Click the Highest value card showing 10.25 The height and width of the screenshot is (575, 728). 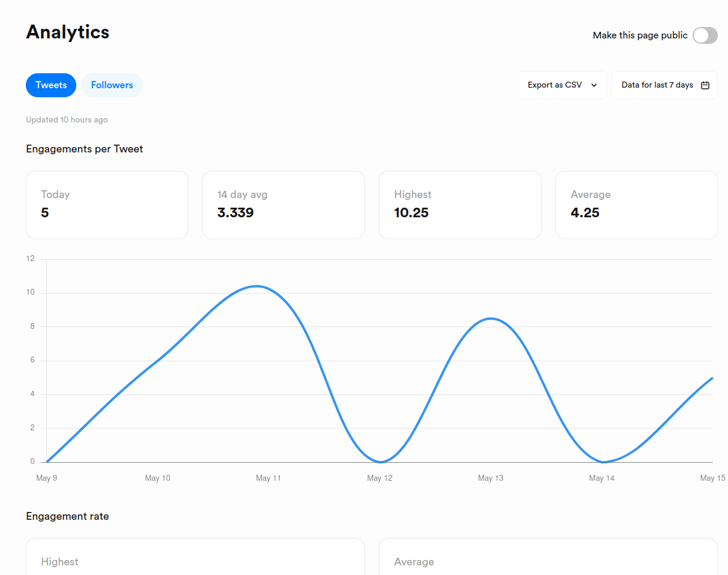[460, 204]
